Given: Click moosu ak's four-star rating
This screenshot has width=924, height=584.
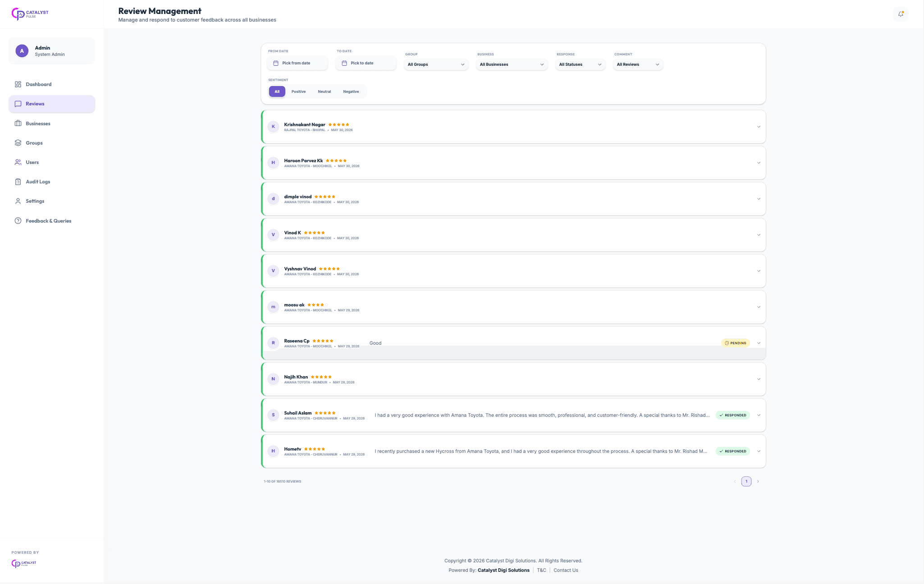Looking at the screenshot, I should tap(318, 305).
